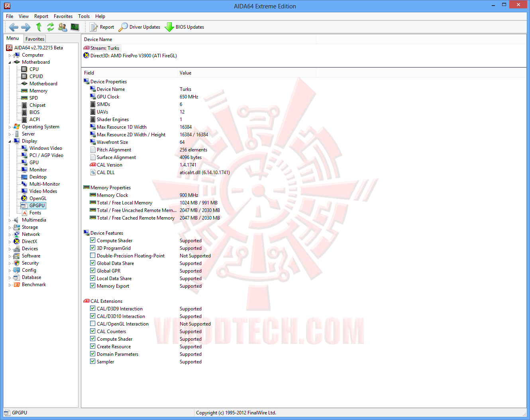
Task: Go up one level with green arrow
Action: tap(39, 27)
